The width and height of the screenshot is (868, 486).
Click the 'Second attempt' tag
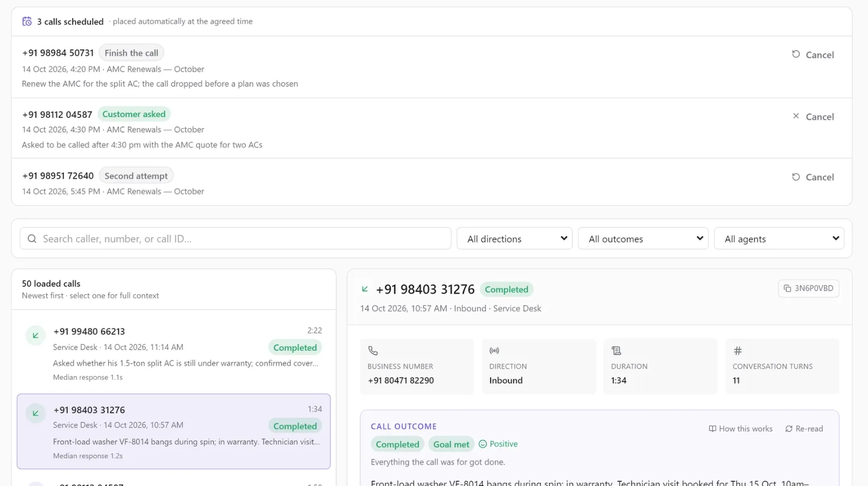[136, 175]
